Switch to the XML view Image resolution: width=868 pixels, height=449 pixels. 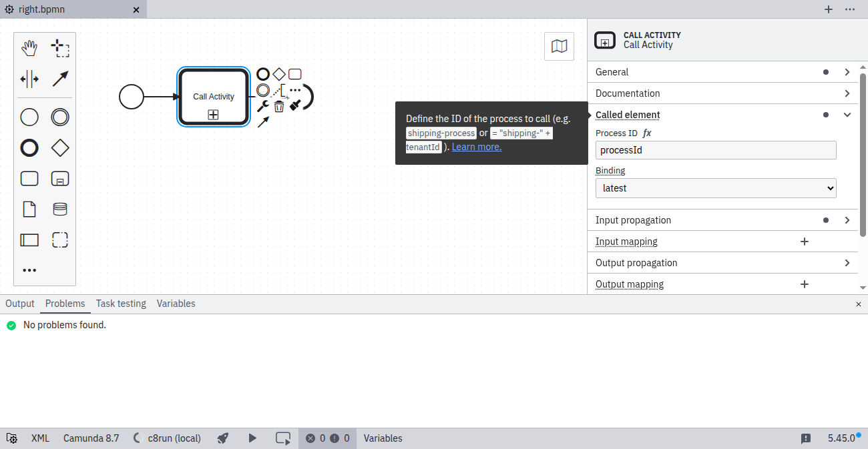40,438
